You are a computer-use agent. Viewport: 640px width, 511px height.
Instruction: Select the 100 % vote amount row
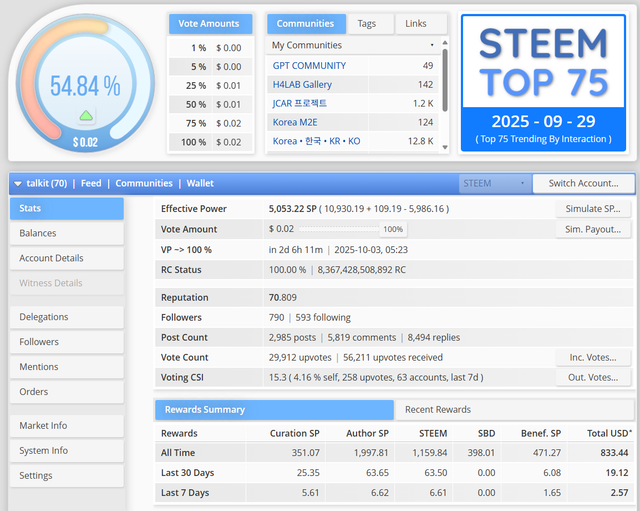click(x=211, y=142)
